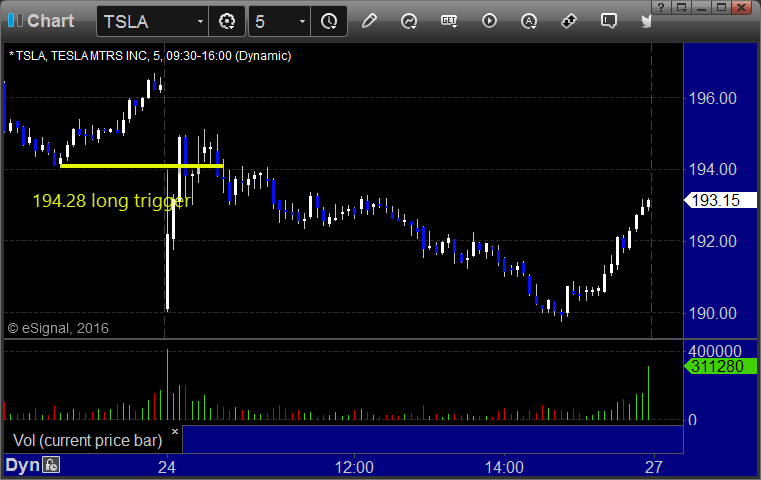Click the 27 date axis label

tap(654, 467)
